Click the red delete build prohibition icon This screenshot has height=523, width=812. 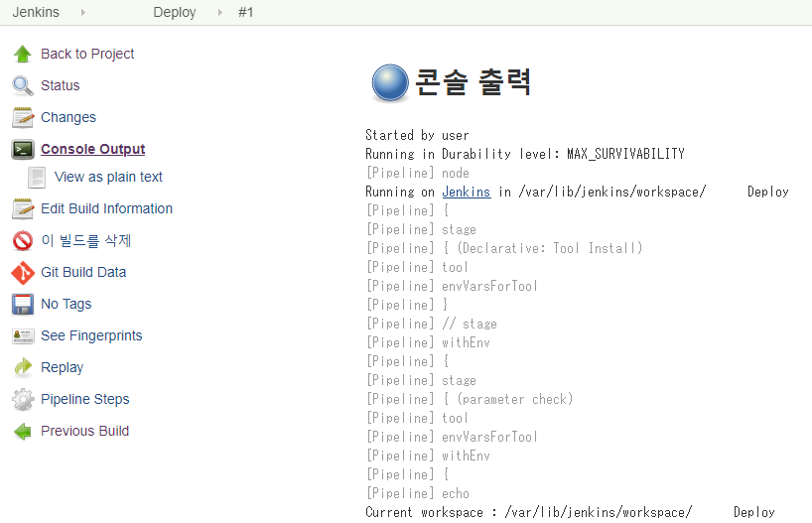coord(23,241)
